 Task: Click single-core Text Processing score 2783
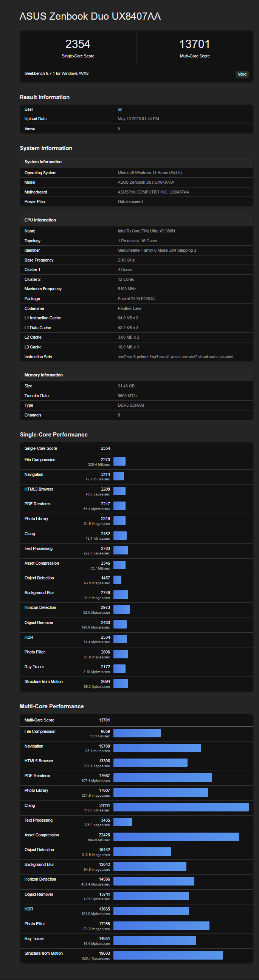105,549
